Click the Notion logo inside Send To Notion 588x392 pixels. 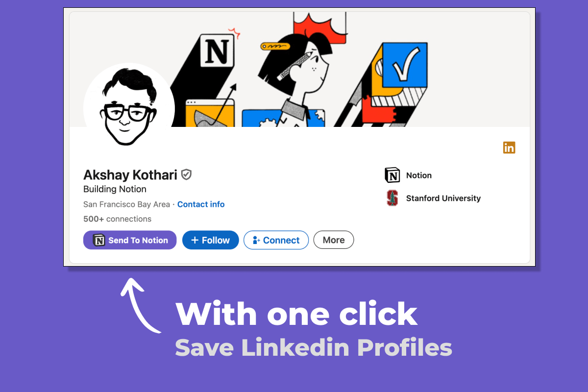(x=99, y=240)
